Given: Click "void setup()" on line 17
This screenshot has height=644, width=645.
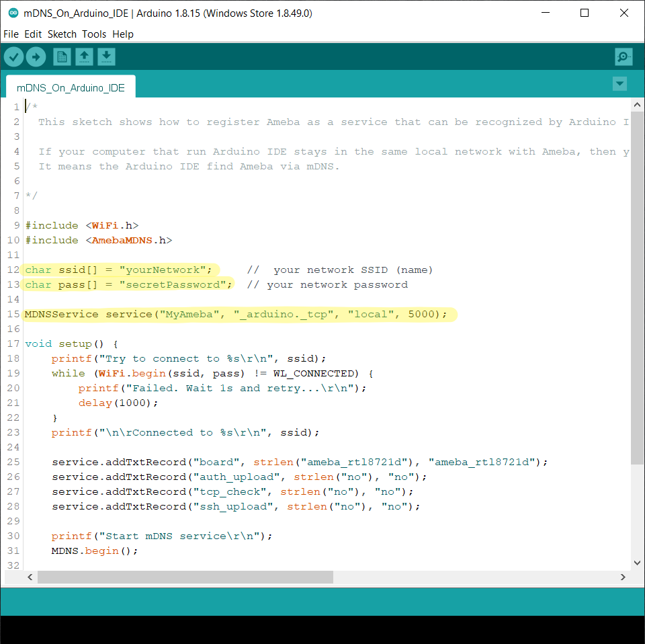Looking at the screenshot, I should 64,344.
